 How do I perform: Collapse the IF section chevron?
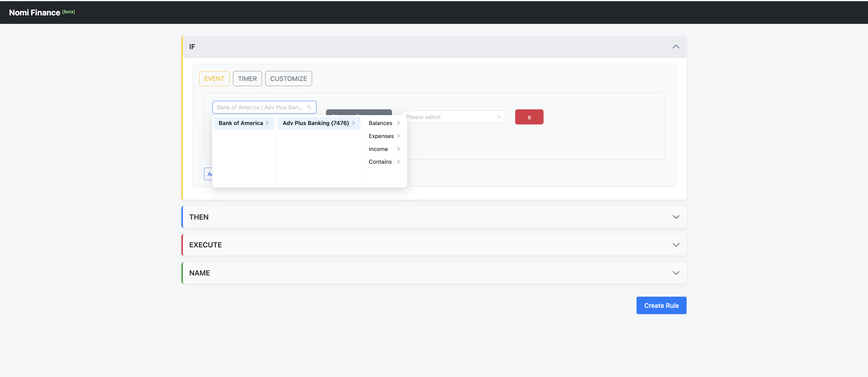click(x=676, y=47)
